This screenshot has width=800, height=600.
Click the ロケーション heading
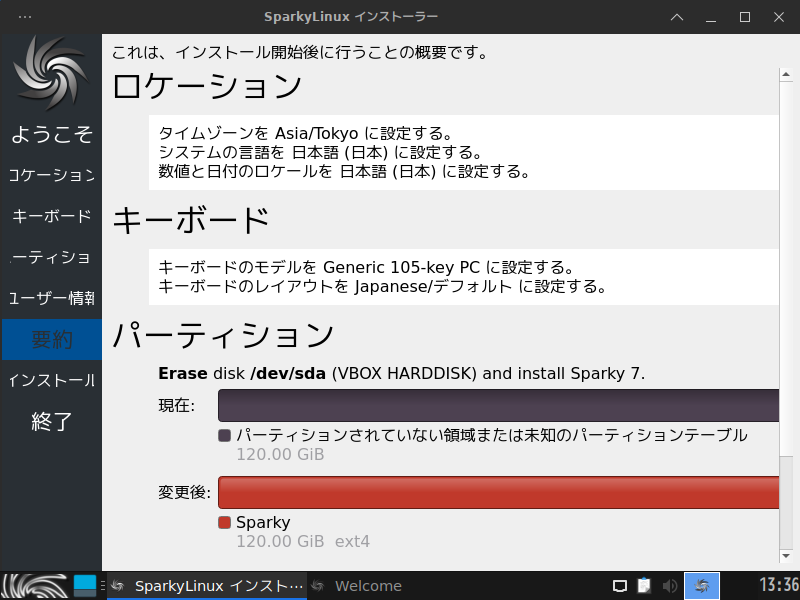[207, 86]
